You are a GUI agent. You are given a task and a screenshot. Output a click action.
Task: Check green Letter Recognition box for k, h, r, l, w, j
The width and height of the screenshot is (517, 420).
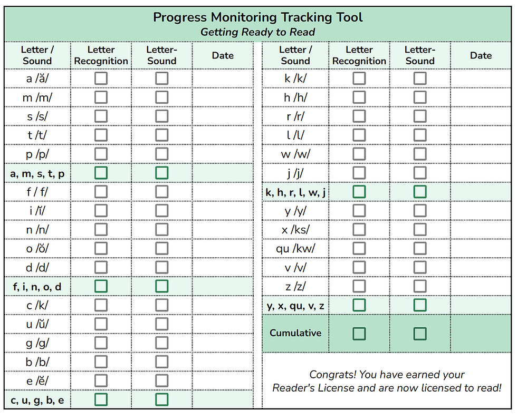[x=359, y=192]
